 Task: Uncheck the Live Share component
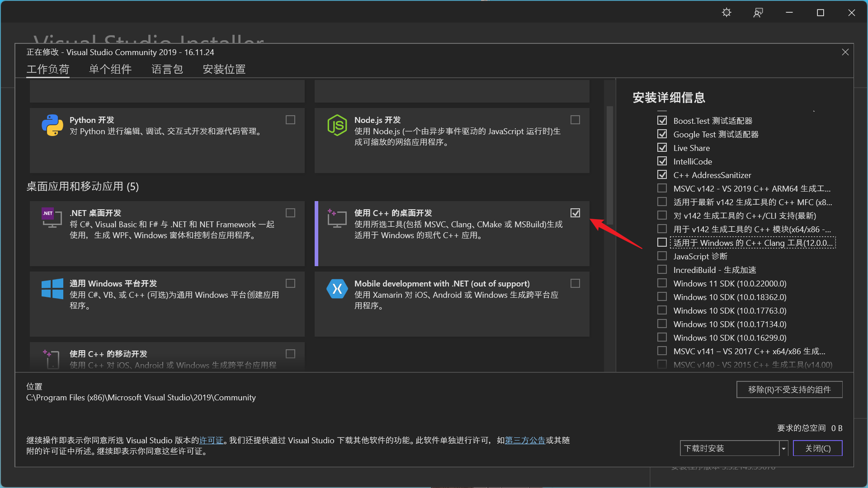tap(662, 148)
